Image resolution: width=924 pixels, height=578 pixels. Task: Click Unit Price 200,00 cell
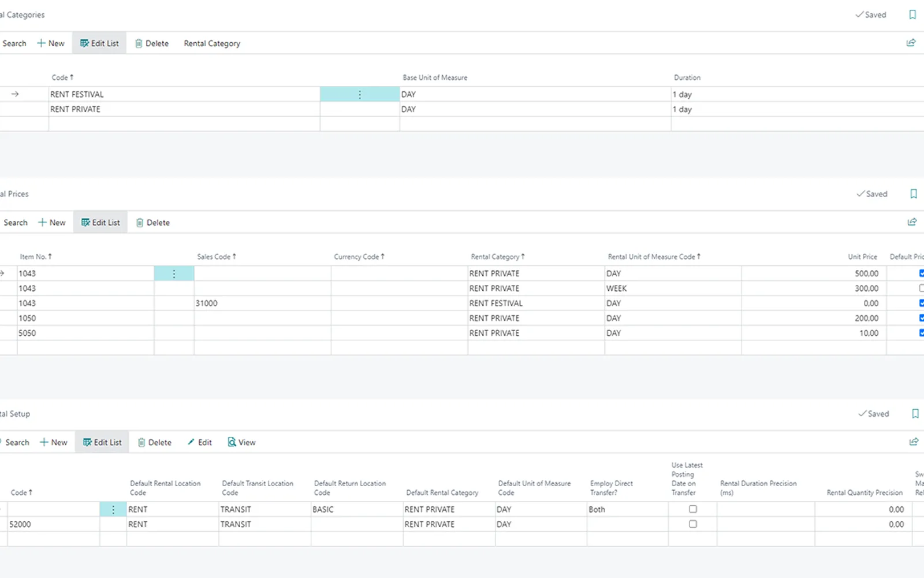pos(814,318)
